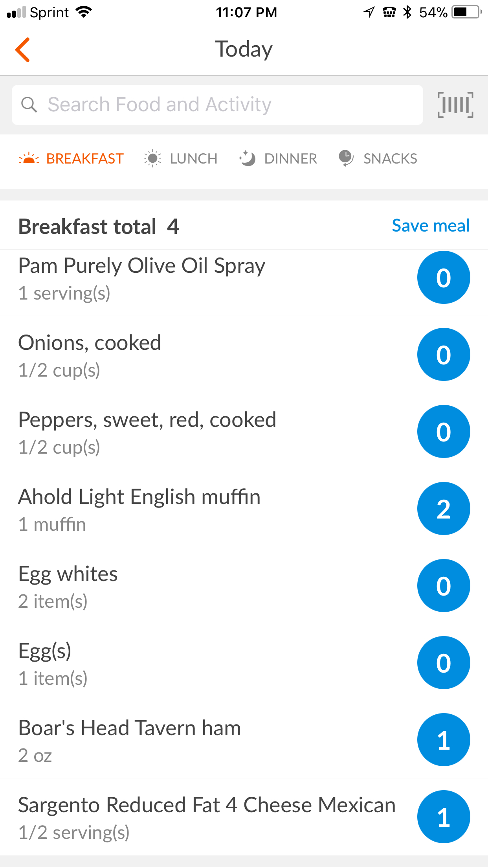This screenshot has height=868, width=488.
Task: Tap the Lunch sun icon
Action: click(x=152, y=159)
